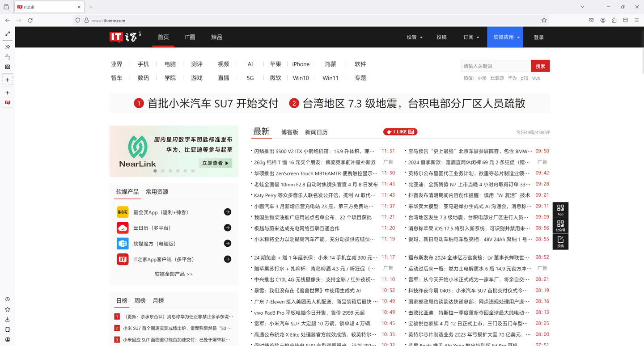
Task: Click 立即查看 on NearLink banner
Action: pyautogui.click(x=215, y=163)
